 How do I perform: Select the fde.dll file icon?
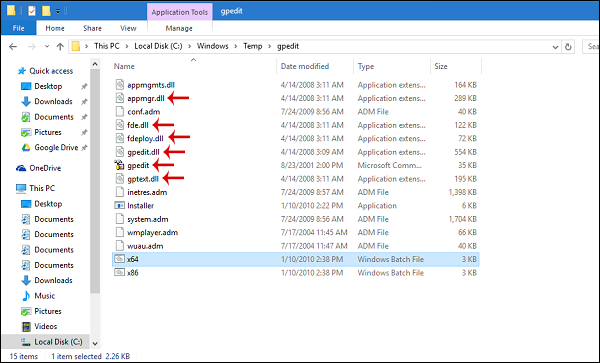click(x=120, y=125)
